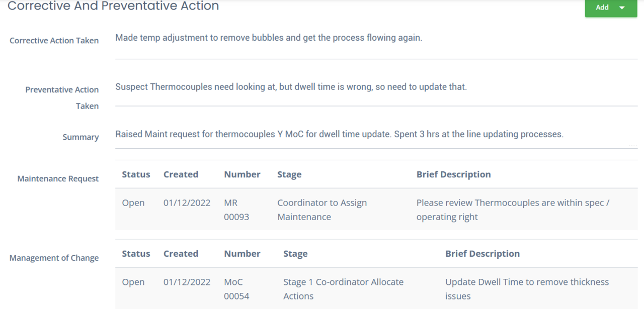Sort Maintenance Request table by Created header
The height and width of the screenshot is (309, 644).
pos(181,174)
